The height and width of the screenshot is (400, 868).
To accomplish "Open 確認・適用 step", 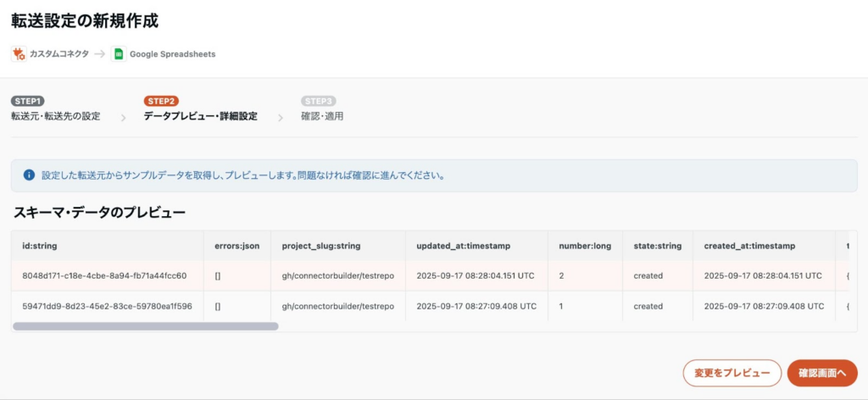I will 322,116.
